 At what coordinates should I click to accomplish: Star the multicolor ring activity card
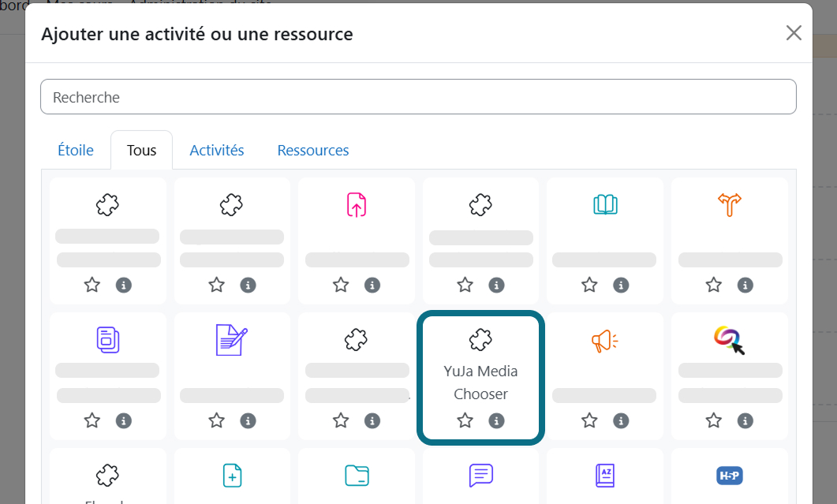coord(714,420)
